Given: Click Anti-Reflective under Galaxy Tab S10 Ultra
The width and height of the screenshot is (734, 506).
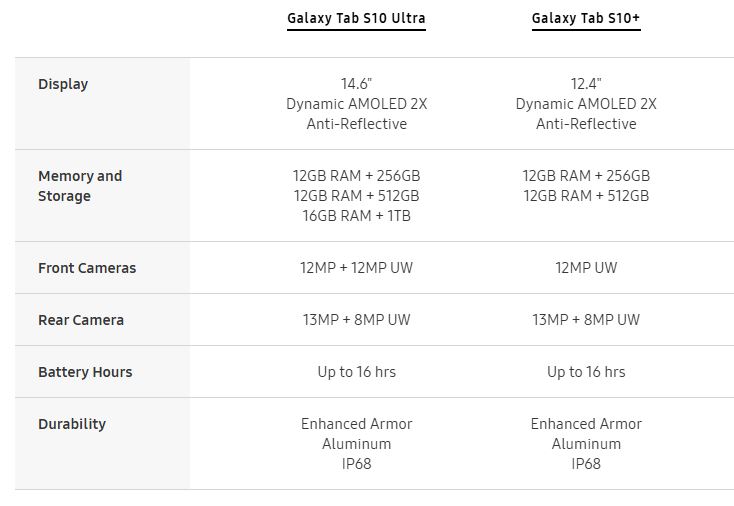Looking at the screenshot, I should tap(356, 124).
